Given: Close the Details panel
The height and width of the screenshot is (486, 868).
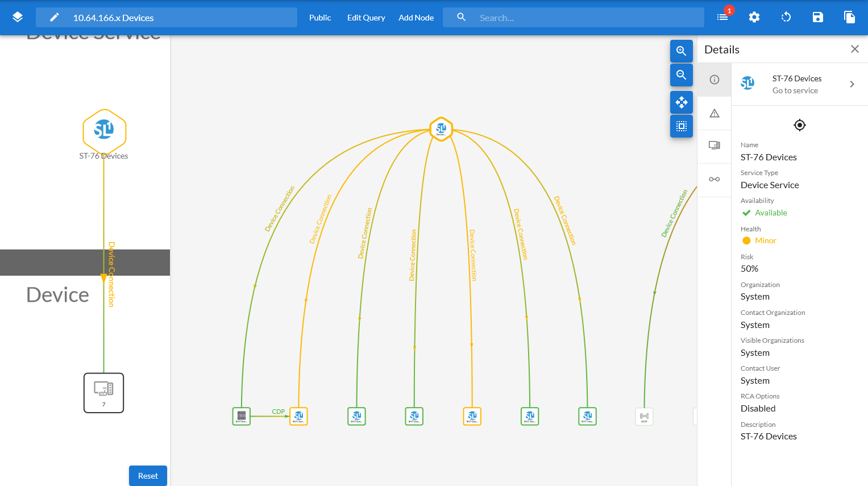Looking at the screenshot, I should (854, 49).
